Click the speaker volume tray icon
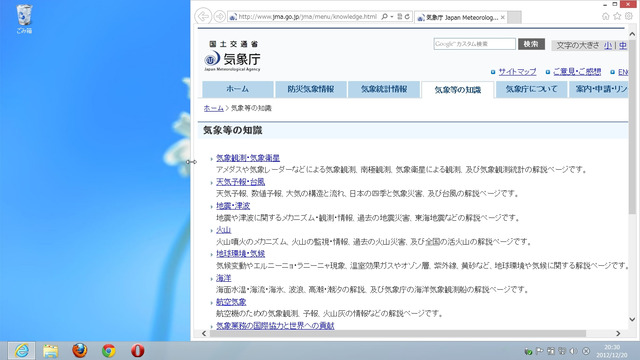The image size is (640, 360). (573, 351)
